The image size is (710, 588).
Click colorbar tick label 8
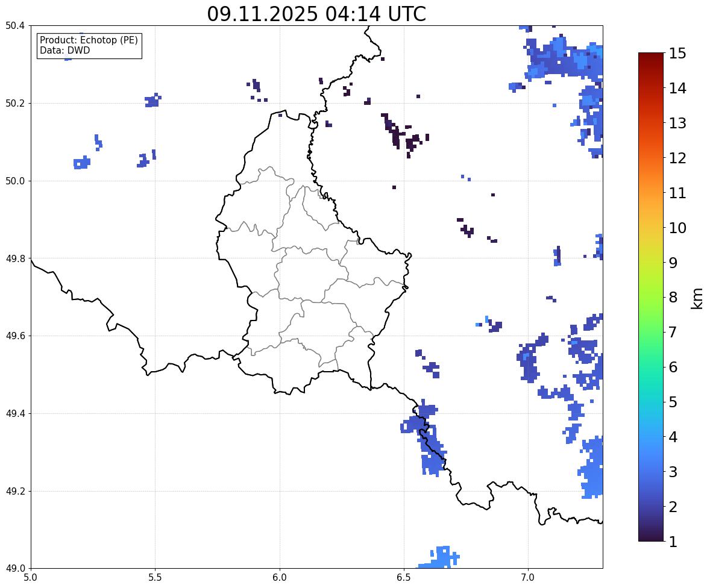(x=673, y=298)
